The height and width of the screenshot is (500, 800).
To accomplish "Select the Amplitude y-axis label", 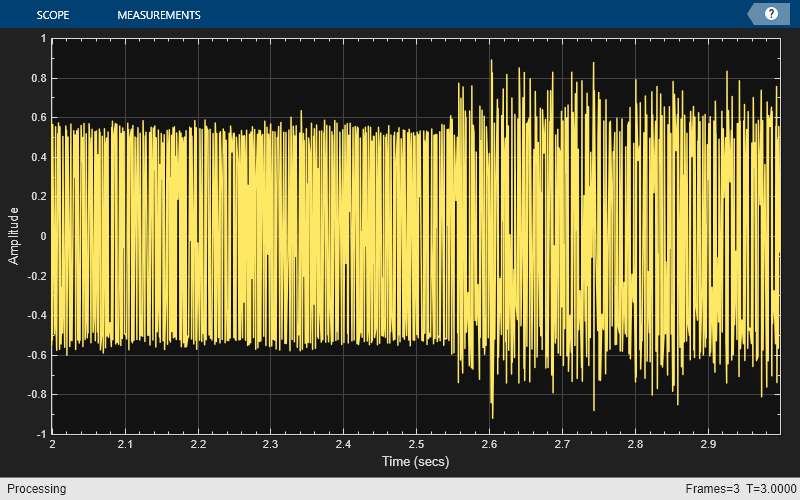I will point(13,236).
